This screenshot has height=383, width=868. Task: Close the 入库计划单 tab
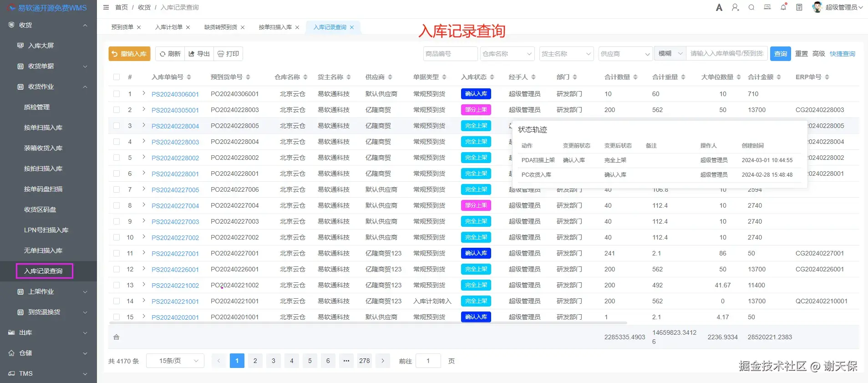click(x=188, y=27)
